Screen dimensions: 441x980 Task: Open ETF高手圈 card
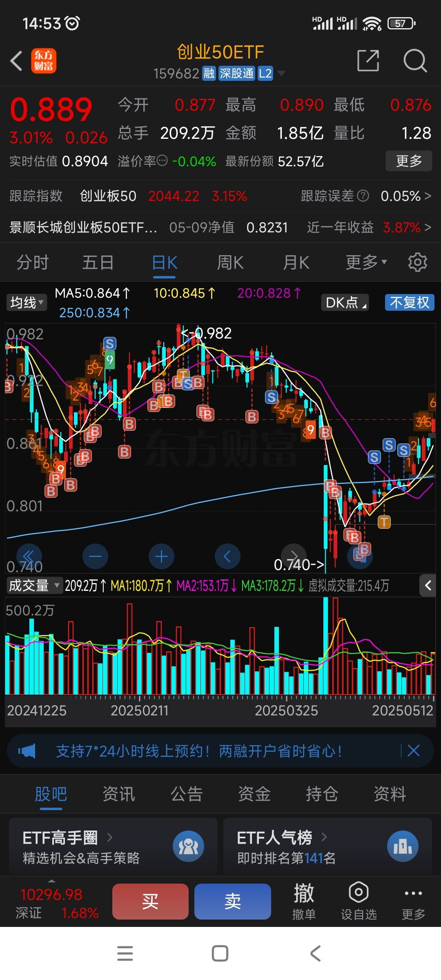point(113,846)
